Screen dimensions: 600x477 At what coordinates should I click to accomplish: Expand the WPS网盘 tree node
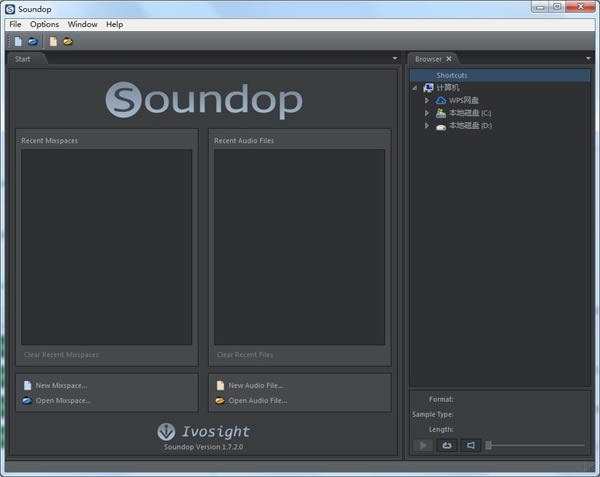(427, 100)
